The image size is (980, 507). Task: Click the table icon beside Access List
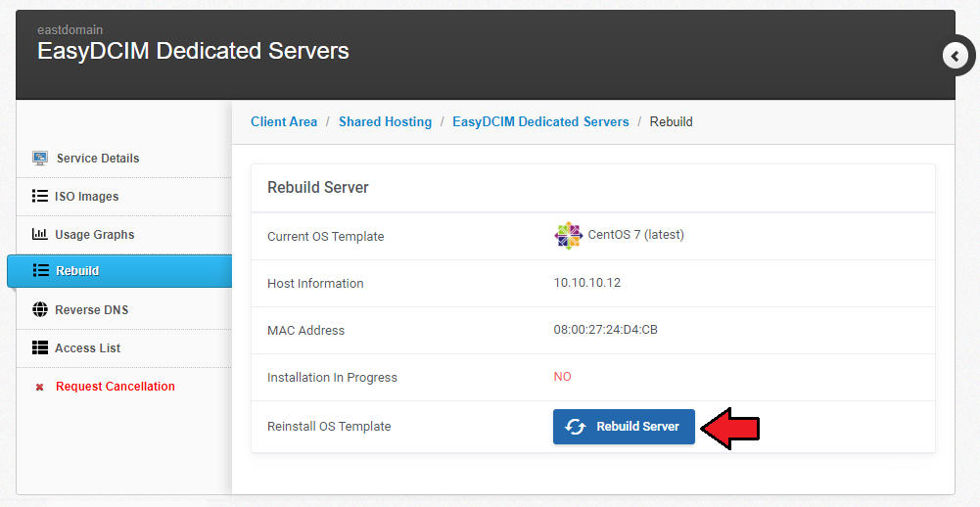[x=40, y=347]
